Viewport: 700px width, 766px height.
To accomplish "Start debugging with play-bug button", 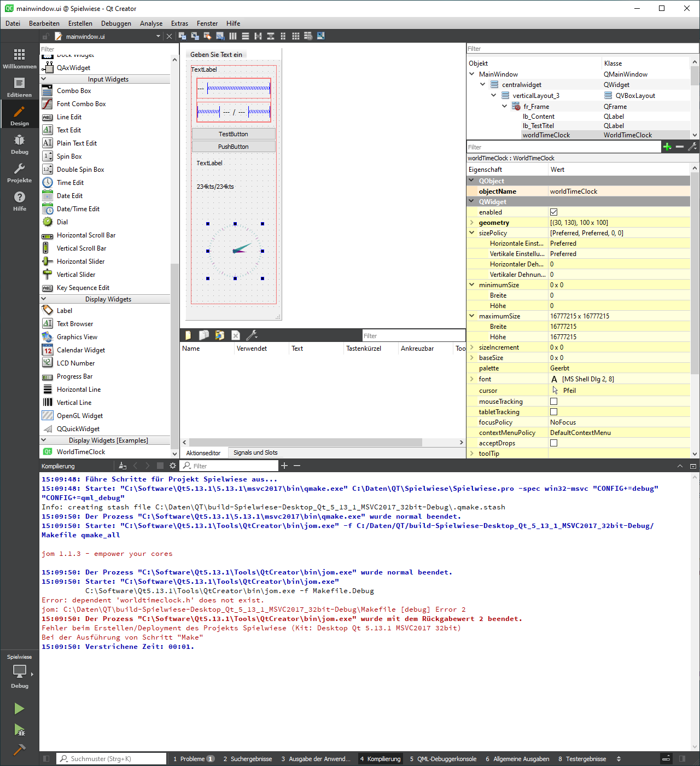I will coord(19,730).
